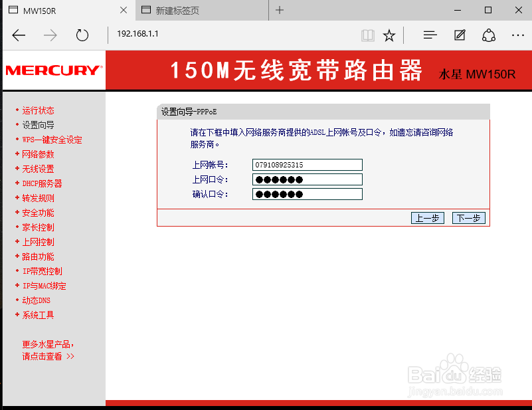The height and width of the screenshot is (410, 532).
Task: Close the MW150R tab
Action: click(124, 10)
